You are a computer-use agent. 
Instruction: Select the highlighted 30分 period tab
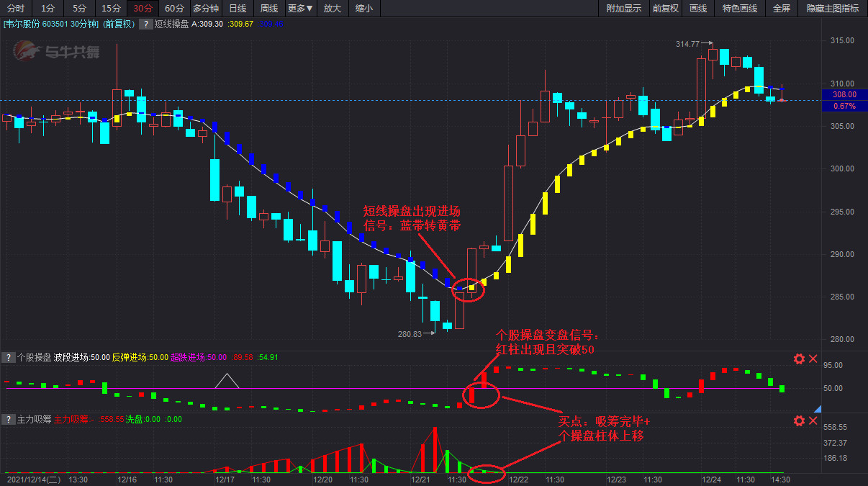coord(143,9)
